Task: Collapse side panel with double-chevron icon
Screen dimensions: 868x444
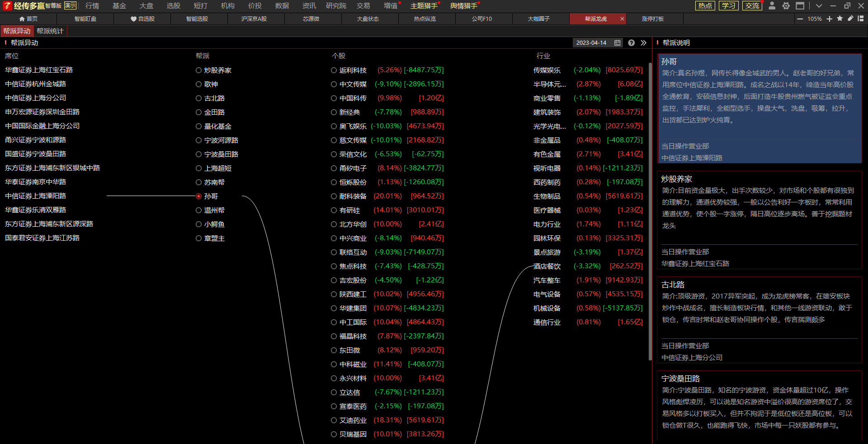Action: click(644, 43)
